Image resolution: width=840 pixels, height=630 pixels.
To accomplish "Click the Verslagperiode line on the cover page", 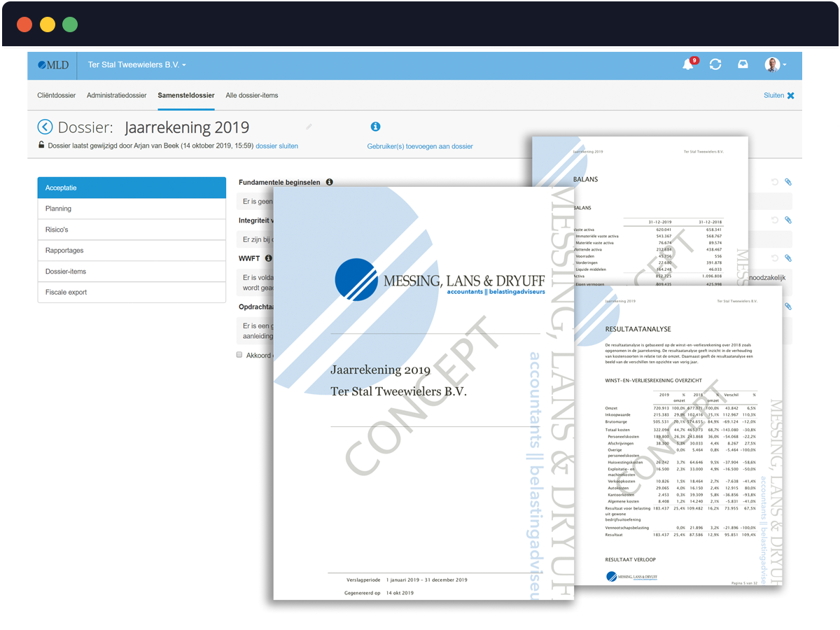I will (407, 580).
